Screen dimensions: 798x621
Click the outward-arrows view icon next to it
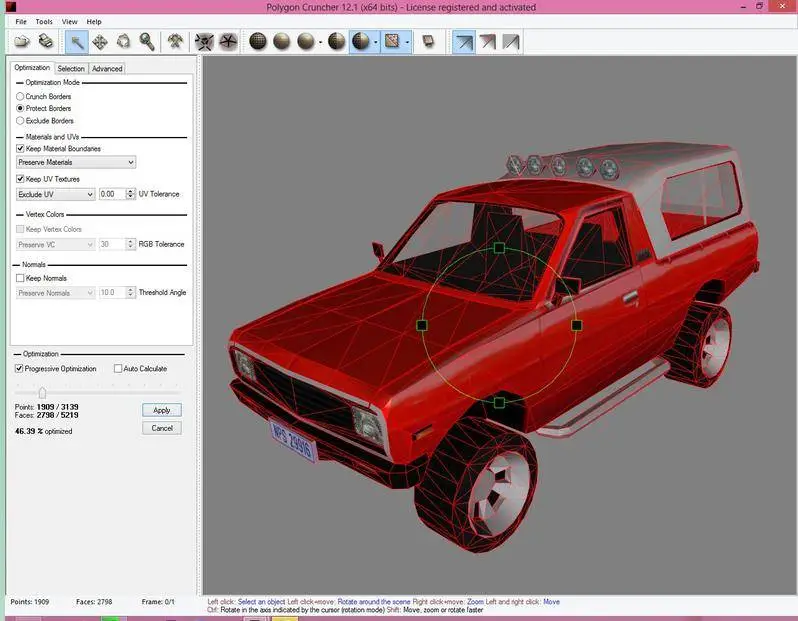[x=228, y=42]
